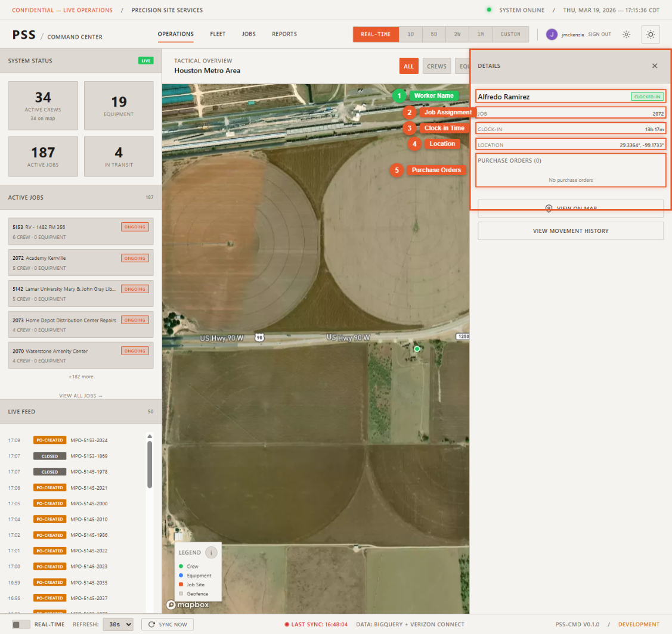Viewport: 672px width, 634px height.
Task: Open the framed brightness settings icon
Action: (650, 35)
